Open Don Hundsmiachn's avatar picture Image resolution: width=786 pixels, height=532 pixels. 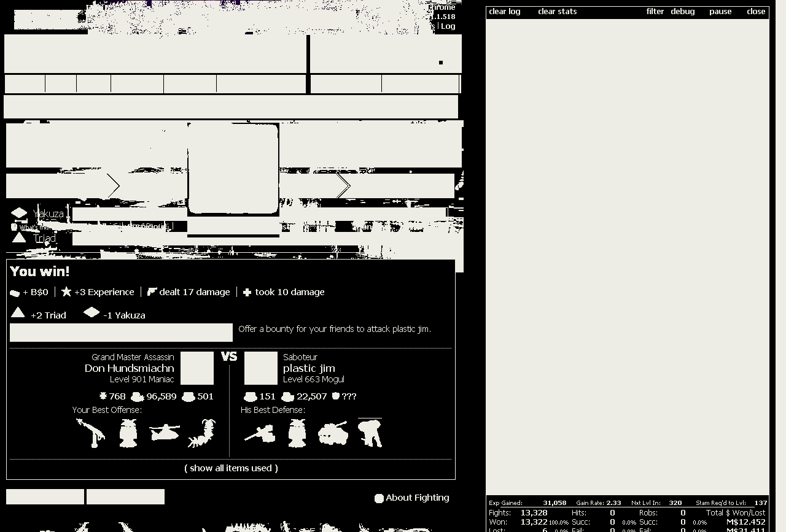click(x=197, y=368)
